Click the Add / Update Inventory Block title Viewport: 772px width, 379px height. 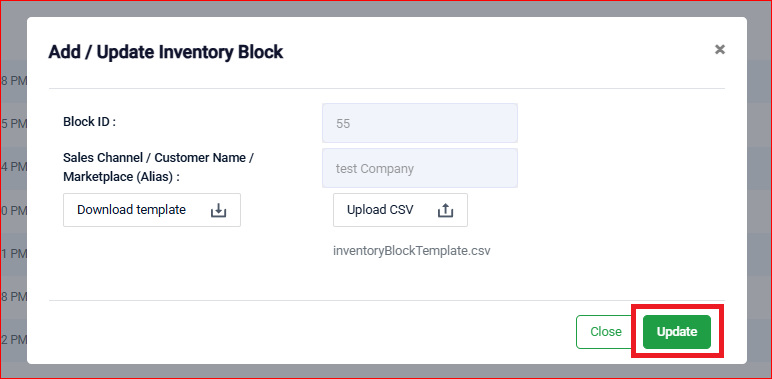[165, 52]
